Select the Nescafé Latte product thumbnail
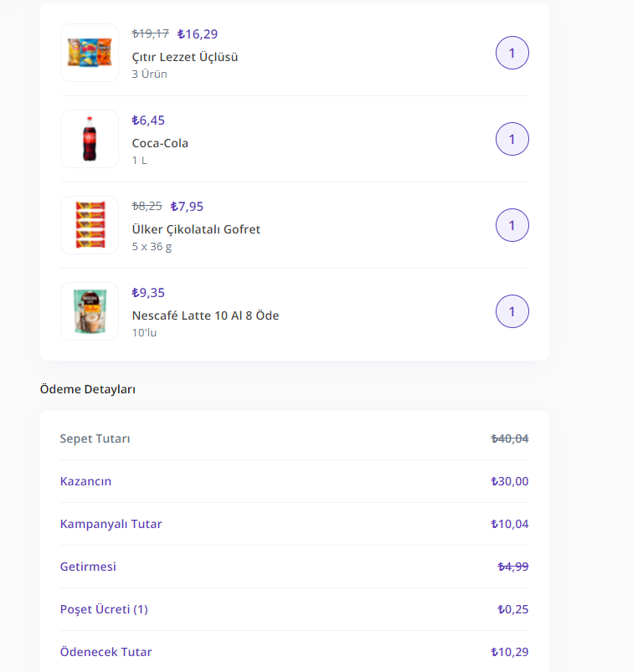Image resolution: width=633 pixels, height=672 pixels. point(90,311)
